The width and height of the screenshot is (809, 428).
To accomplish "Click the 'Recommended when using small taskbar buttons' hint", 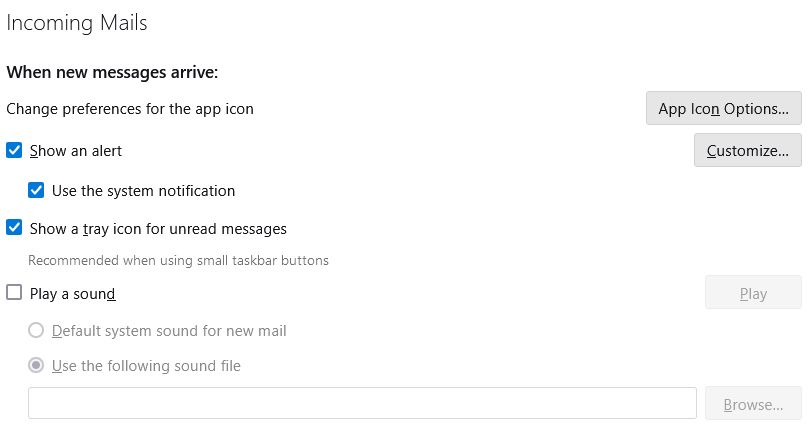I will pos(178,260).
